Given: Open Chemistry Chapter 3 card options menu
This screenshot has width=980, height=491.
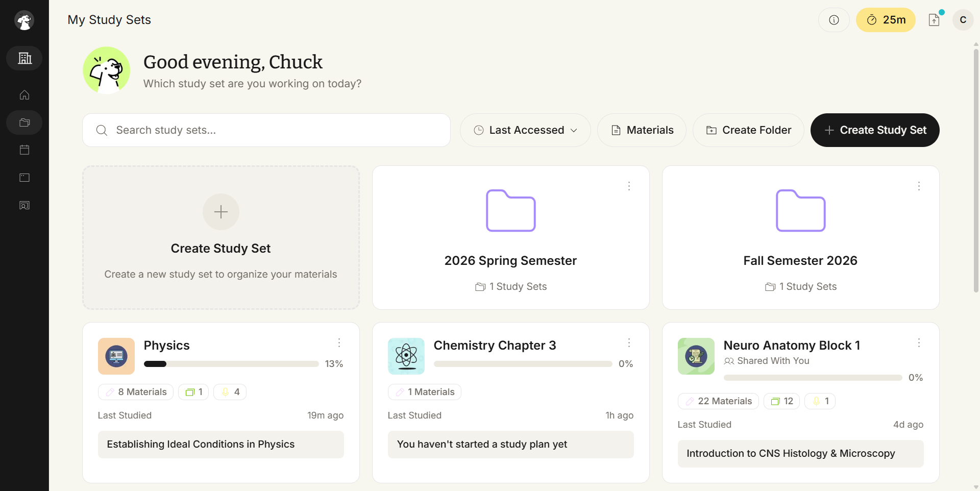Looking at the screenshot, I should point(629,343).
